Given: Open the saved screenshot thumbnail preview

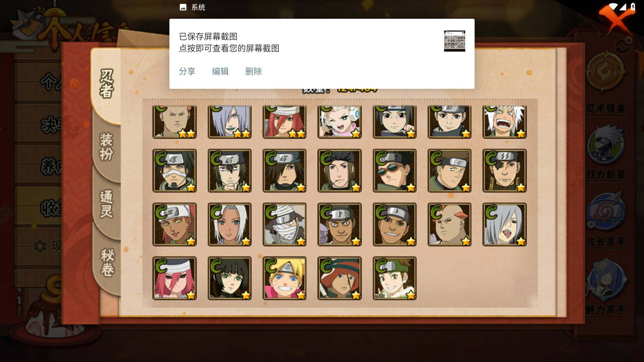Looking at the screenshot, I should tap(454, 41).
